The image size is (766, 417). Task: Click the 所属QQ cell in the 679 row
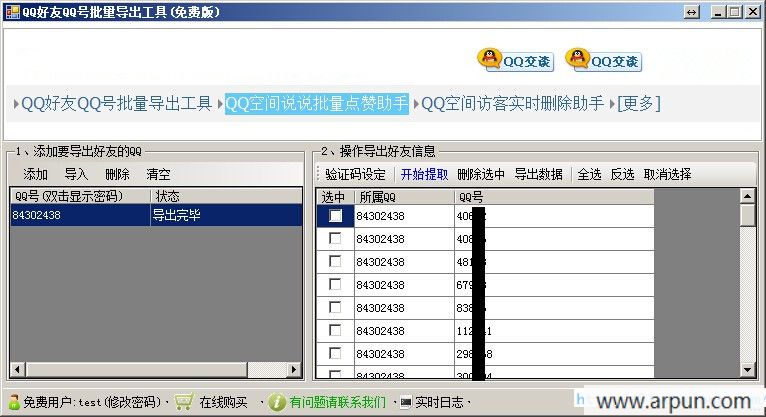pyautogui.click(x=404, y=285)
